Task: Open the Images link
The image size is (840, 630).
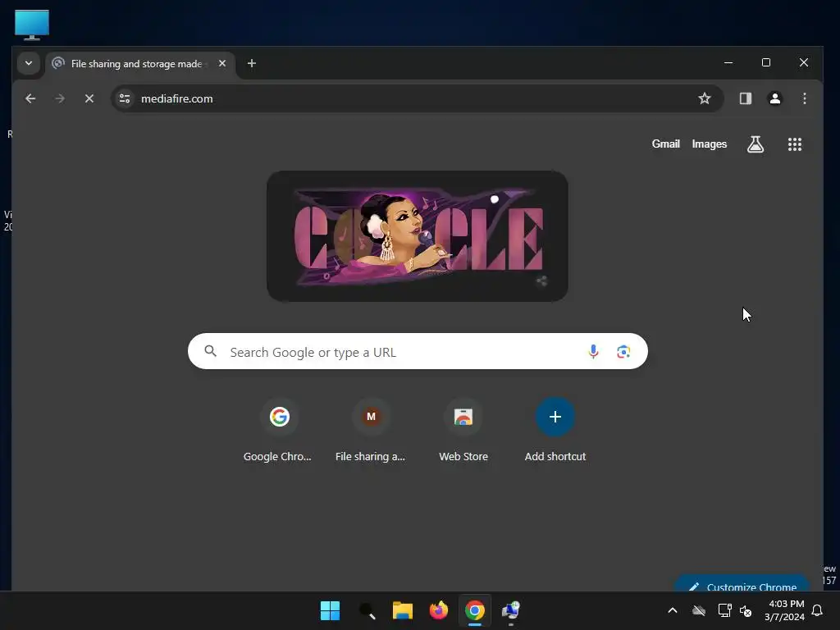Action: 710,144
